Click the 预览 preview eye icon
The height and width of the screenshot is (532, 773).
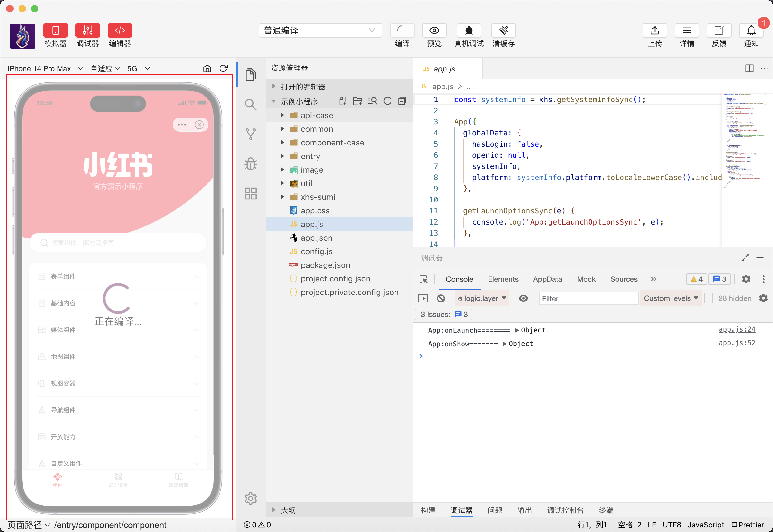click(x=434, y=30)
